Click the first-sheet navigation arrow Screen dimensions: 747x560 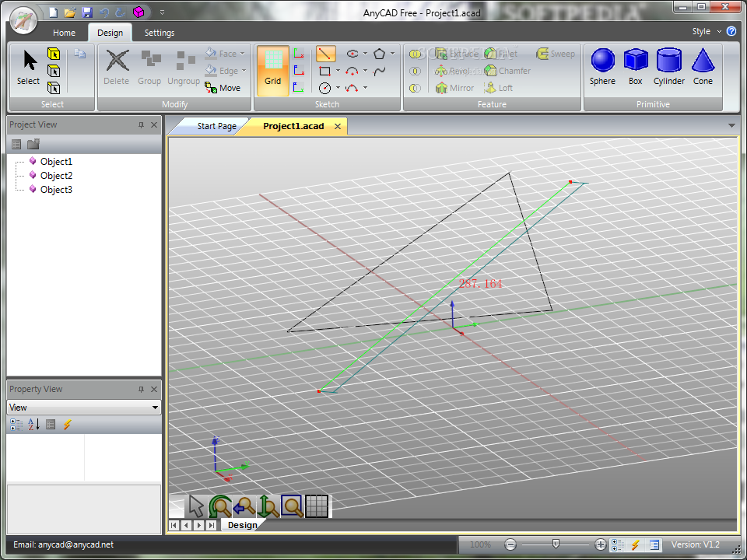174,525
